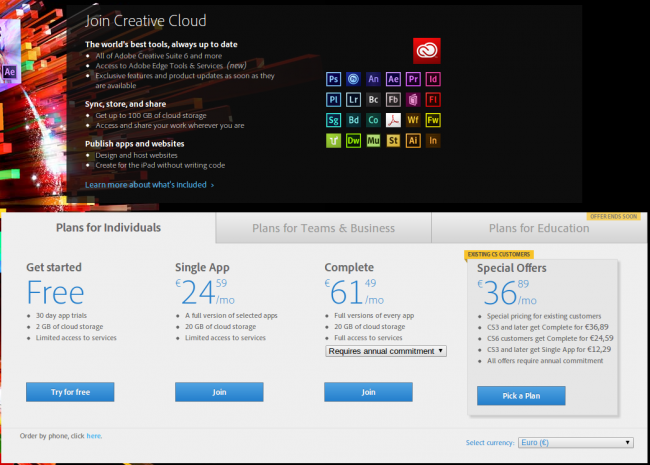Click the Edge Inspect (In) icon

433,141
